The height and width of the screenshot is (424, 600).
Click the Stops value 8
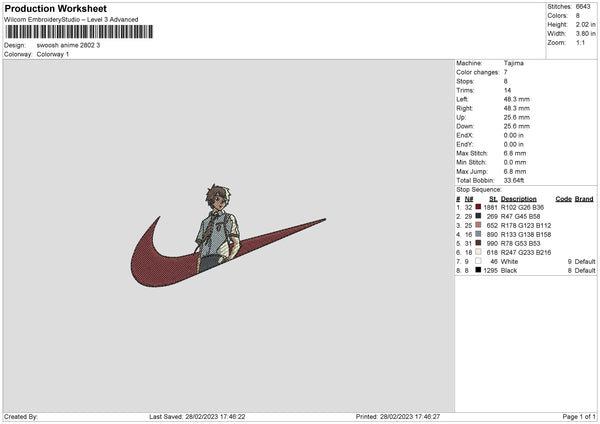pyautogui.click(x=505, y=82)
